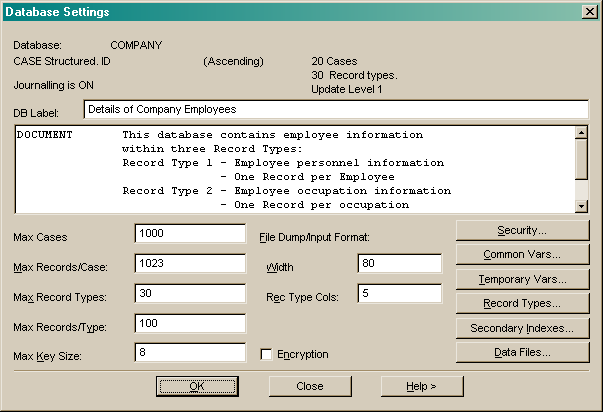Focus the Max Cases field
The width and height of the screenshot is (603, 412).
(x=190, y=234)
